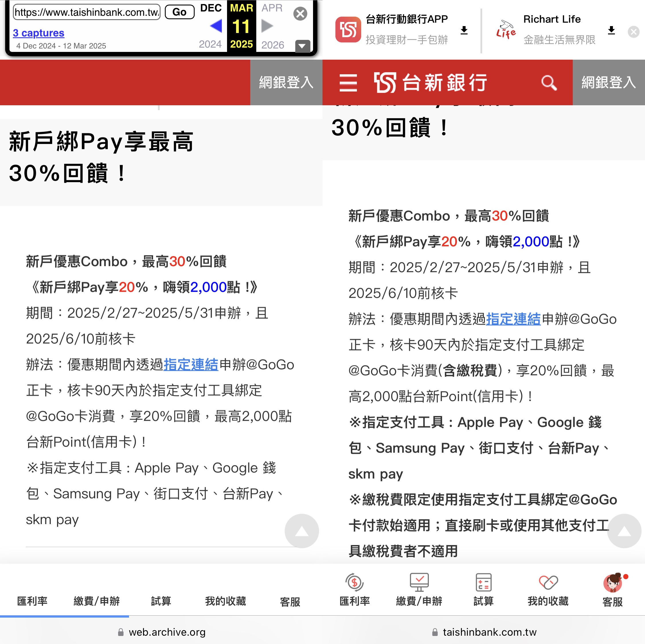The height and width of the screenshot is (644, 645).
Task: Open the 3 captures link
Action: [x=38, y=33]
